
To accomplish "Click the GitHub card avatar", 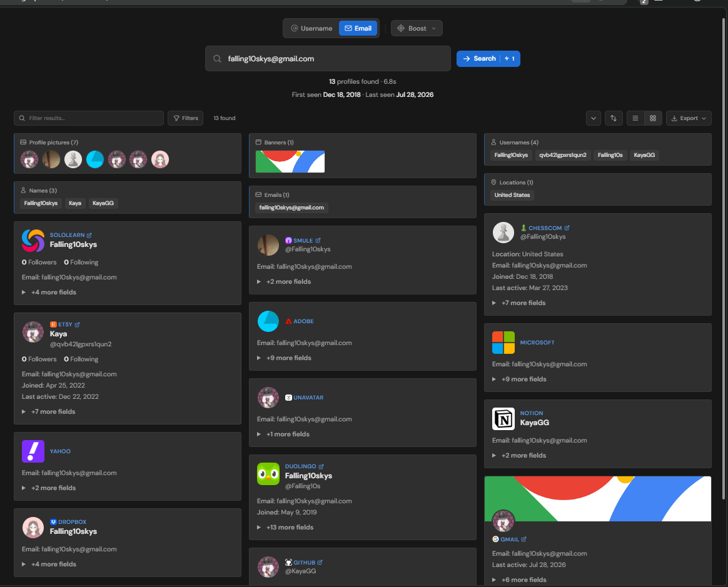I will 268,567.
